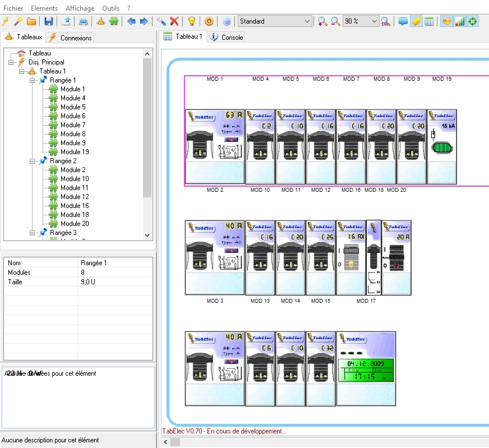
Task: Click the 15 kA surge protector module
Action: [x=442, y=146]
